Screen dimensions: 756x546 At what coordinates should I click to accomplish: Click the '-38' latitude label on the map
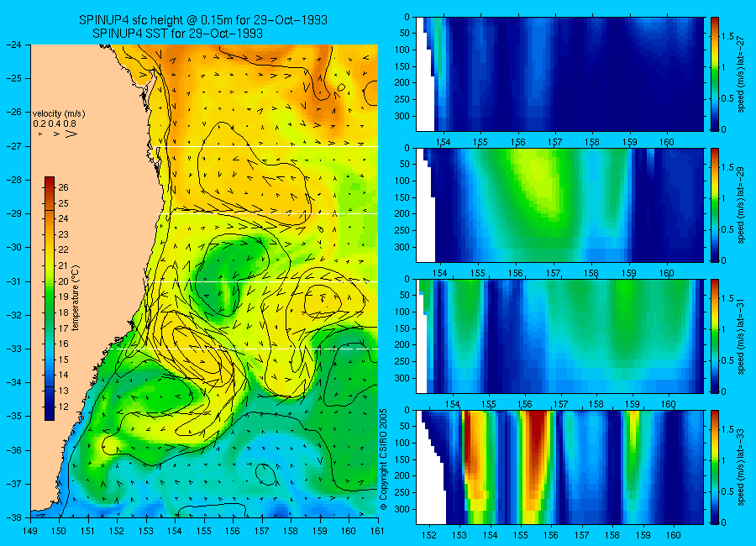[x=14, y=517]
